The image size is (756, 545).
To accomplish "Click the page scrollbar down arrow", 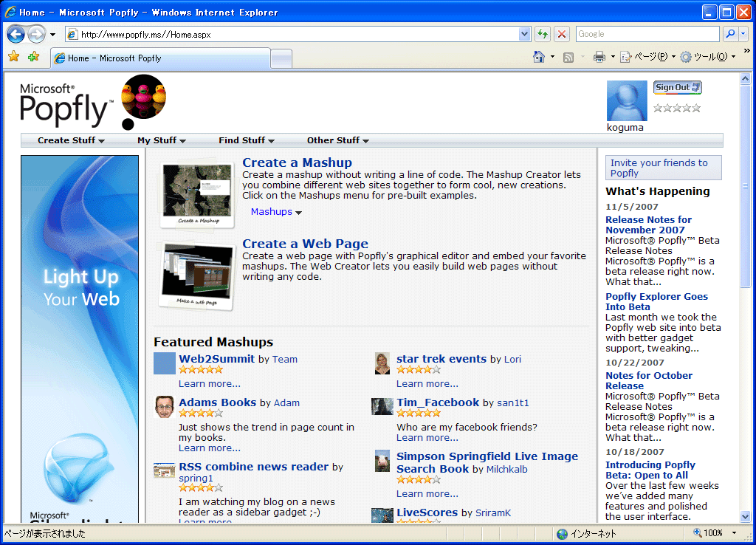I will tap(746, 517).
